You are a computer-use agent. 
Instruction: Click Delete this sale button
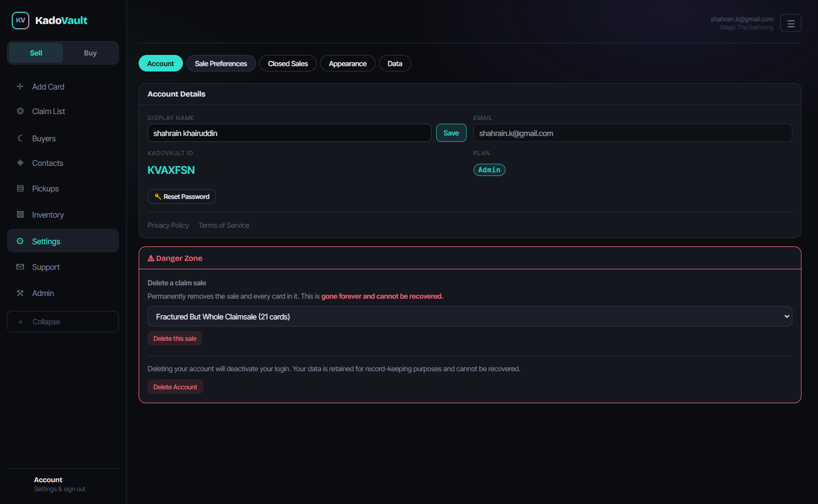point(175,338)
